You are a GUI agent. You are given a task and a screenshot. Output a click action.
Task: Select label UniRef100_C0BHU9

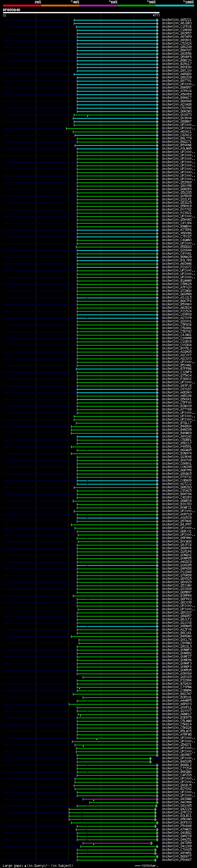[176, 481]
